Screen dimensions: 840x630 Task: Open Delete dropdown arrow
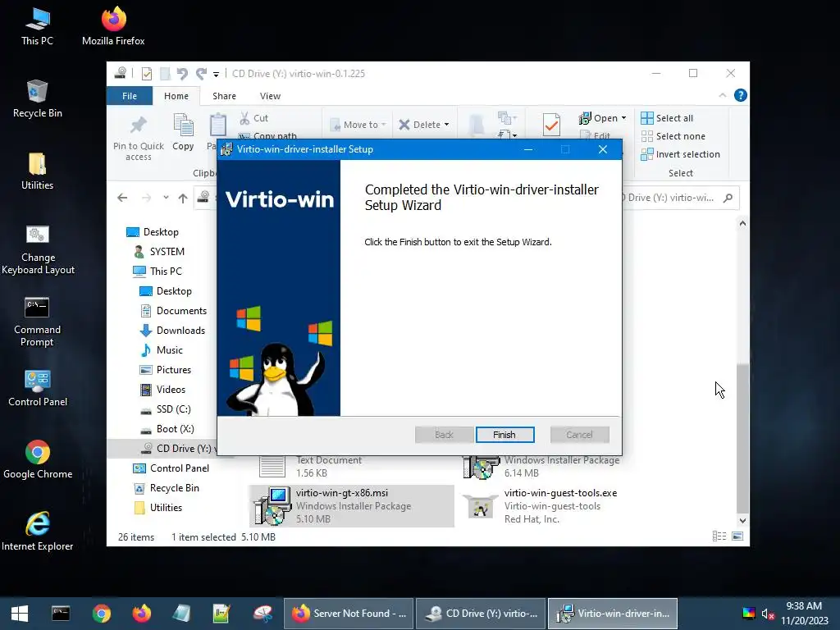(446, 125)
